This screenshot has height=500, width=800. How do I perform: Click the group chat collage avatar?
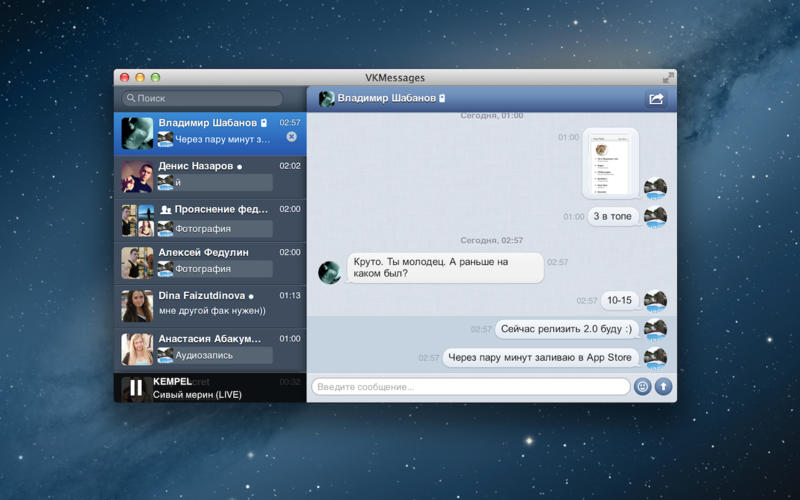137,220
